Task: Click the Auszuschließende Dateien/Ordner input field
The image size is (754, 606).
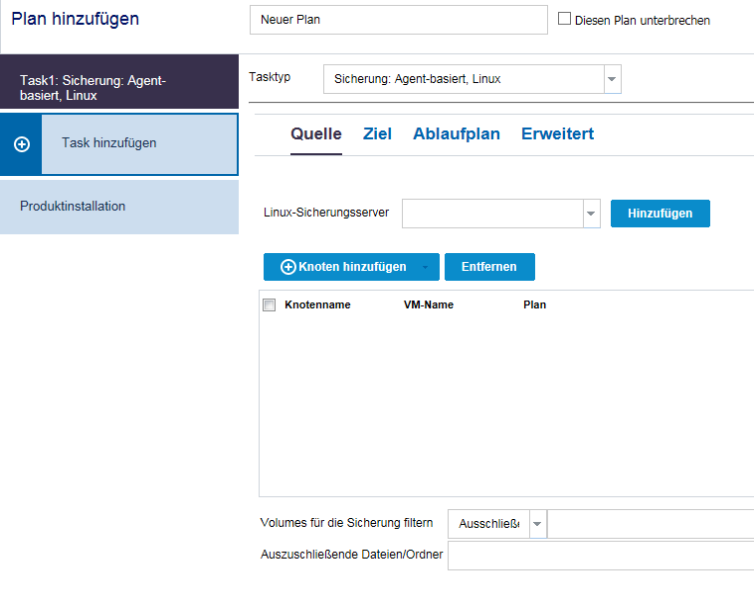Action: 600,555
